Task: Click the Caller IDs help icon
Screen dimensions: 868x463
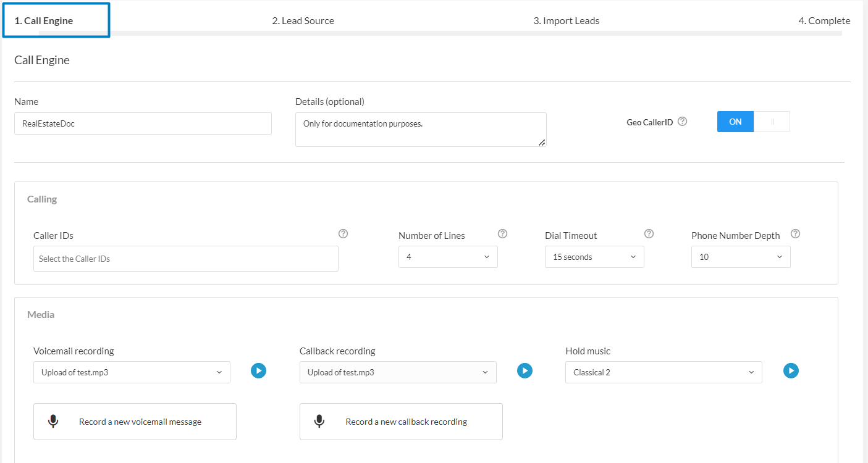Action: (x=343, y=234)
